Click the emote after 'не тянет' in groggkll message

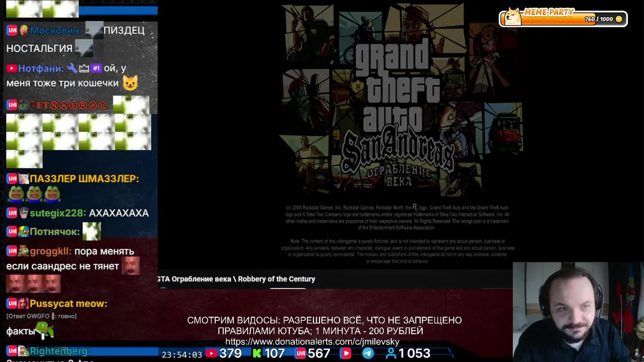pos(131,266)
